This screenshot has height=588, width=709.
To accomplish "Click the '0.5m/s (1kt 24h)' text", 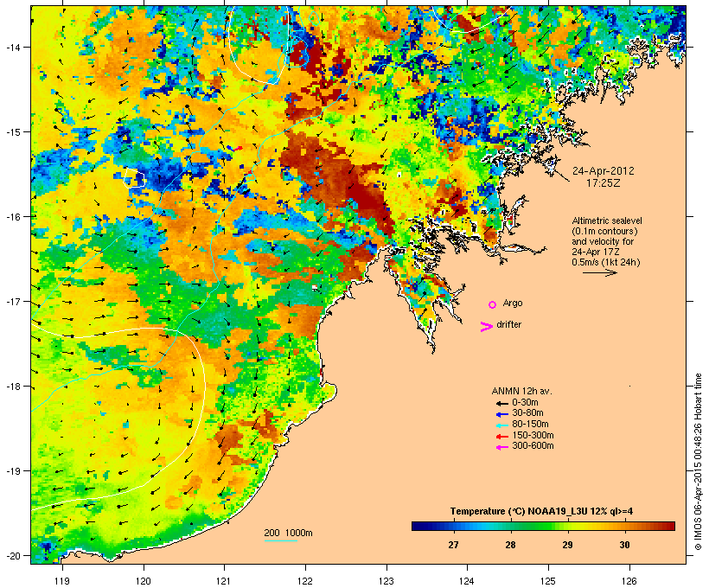I will [x=606, y=262].
